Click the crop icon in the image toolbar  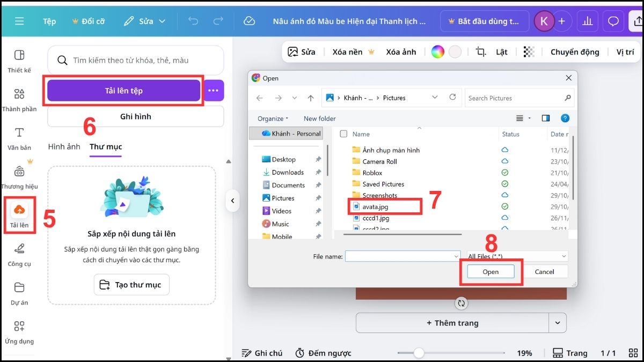480,51
